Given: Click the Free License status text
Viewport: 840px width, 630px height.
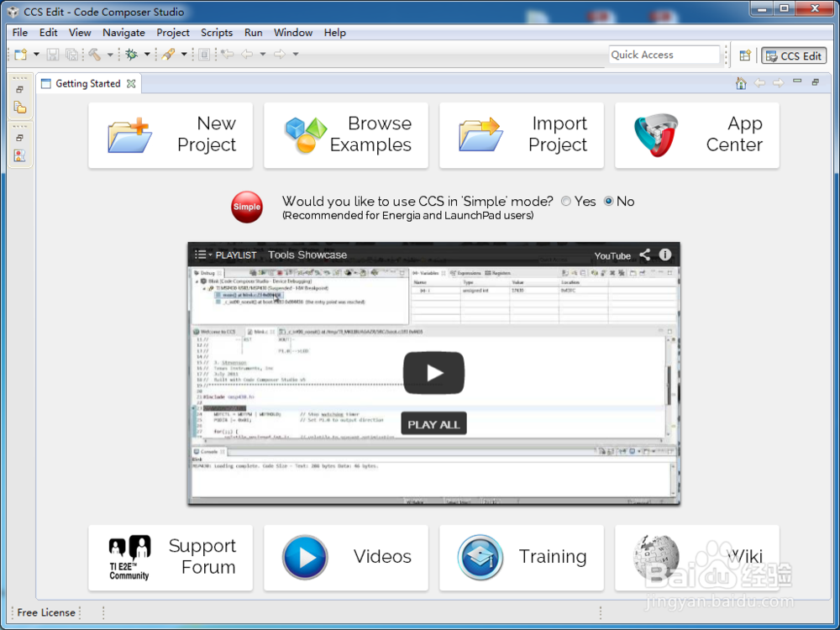Looking at the screenshot, I should tap(46, 612).
